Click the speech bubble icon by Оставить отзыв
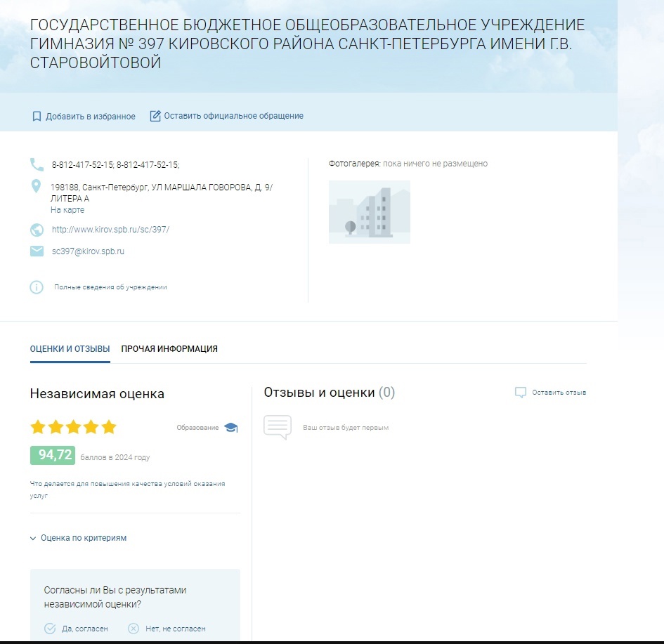The image size is (664, 644). [521, 393]
